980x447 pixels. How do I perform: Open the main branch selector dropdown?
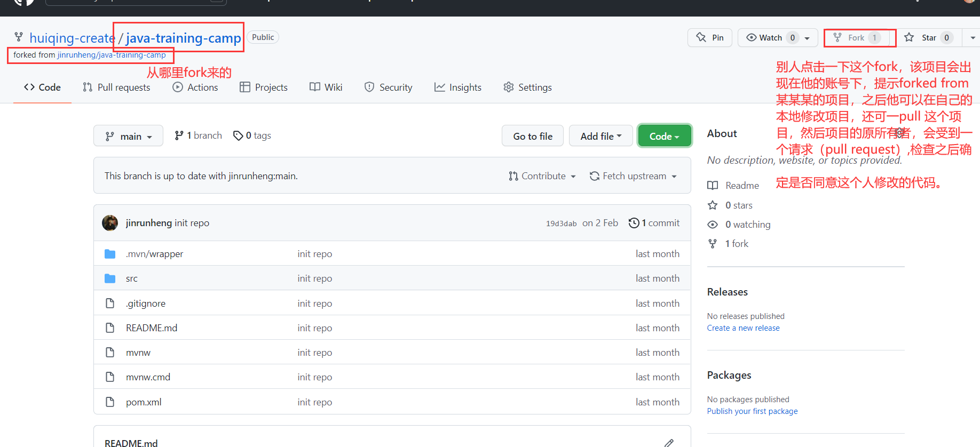[x=128, y=136]
